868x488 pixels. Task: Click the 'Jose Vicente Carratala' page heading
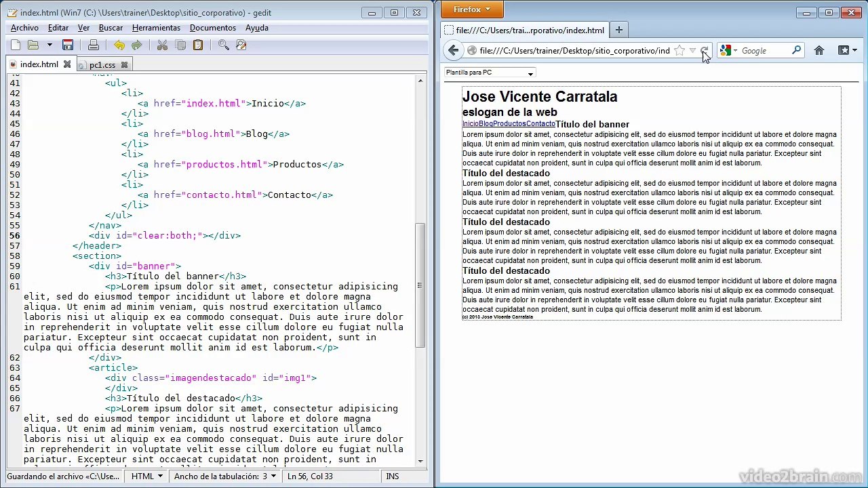[x=540, y=97]
